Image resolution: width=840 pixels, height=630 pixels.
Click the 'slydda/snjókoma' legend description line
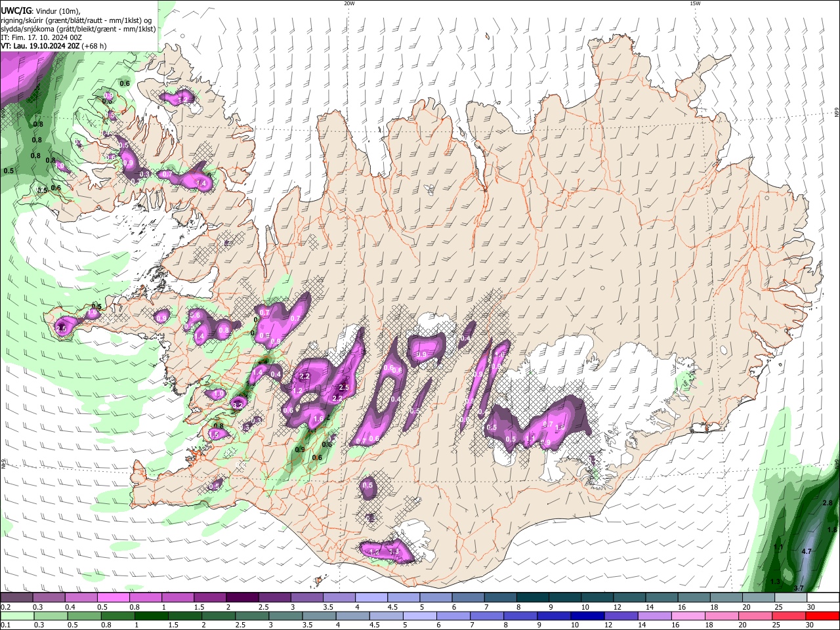[x=78, y=29]
